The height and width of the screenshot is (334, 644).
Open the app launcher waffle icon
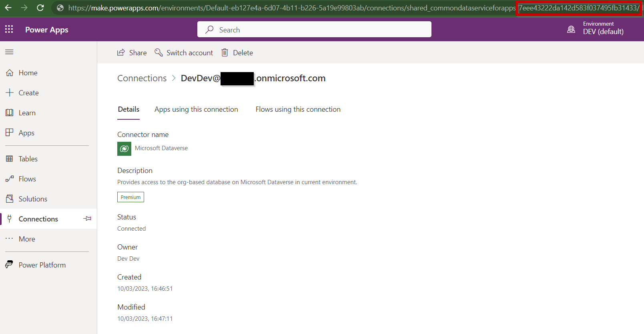(9, 29)
